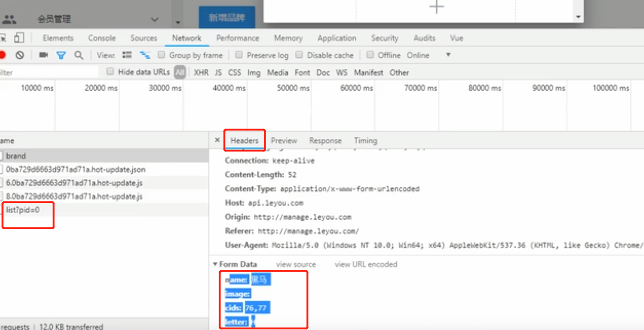Toggle the network filter funnel icon

point(61,56)
